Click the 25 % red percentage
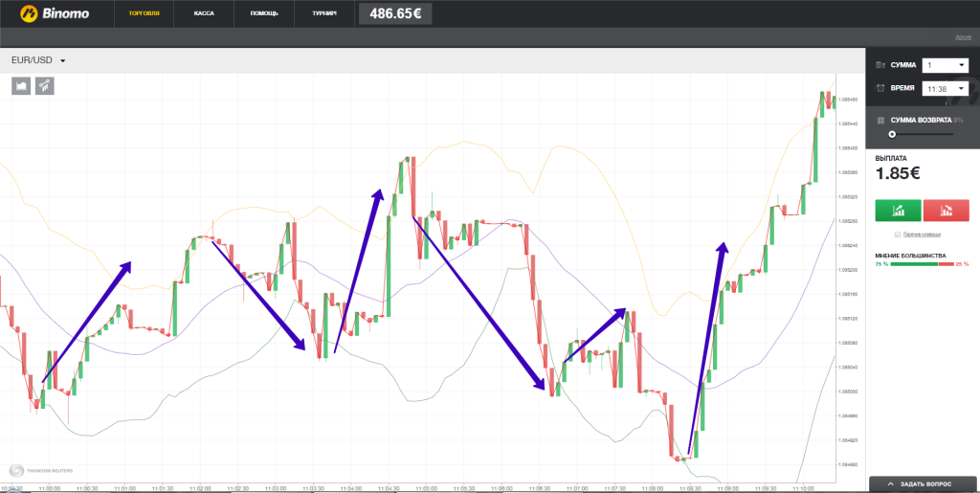The height and width of the screenshot is (493, 980). (x=963, y=264)
